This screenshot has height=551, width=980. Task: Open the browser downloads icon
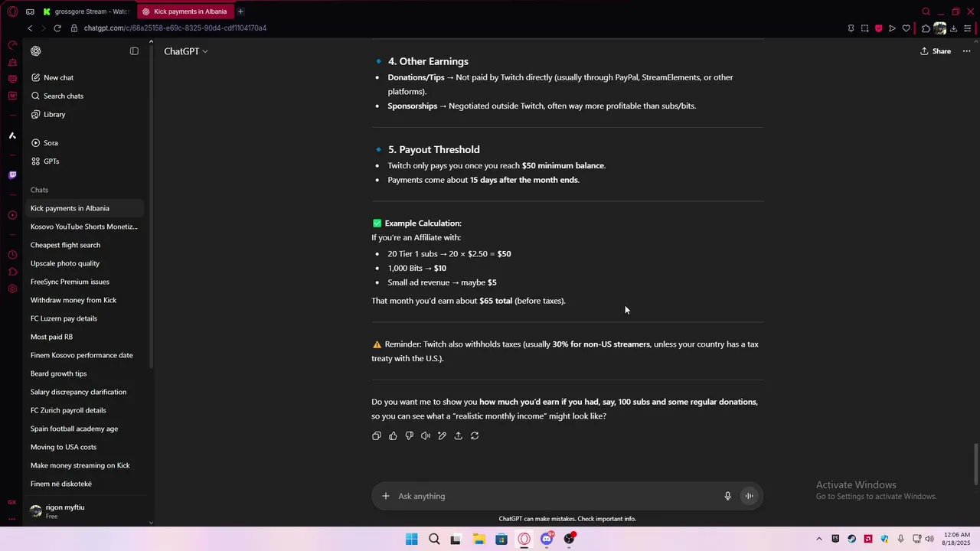click(953, 28)
